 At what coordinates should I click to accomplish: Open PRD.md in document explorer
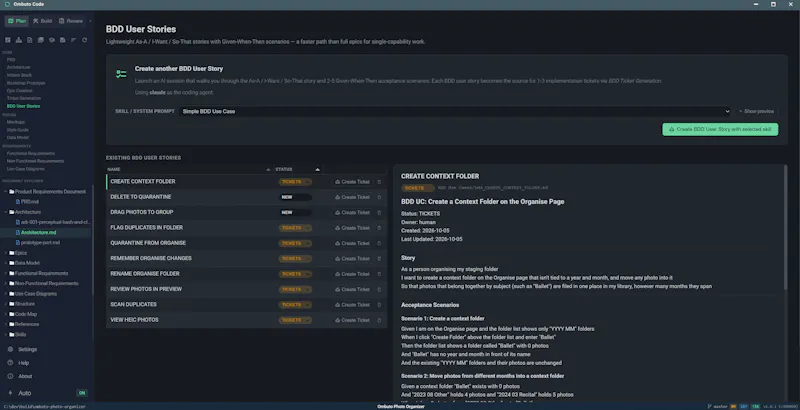coord(30,202)
